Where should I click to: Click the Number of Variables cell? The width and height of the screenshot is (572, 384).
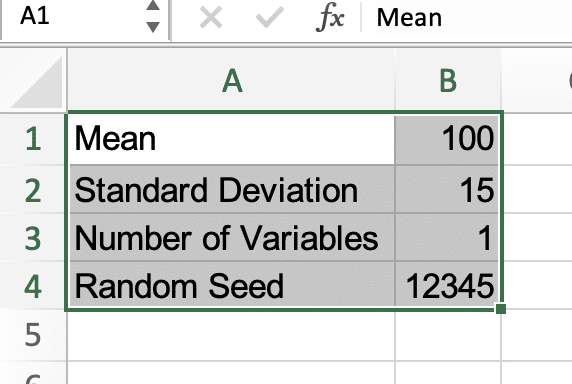[232, 237]
